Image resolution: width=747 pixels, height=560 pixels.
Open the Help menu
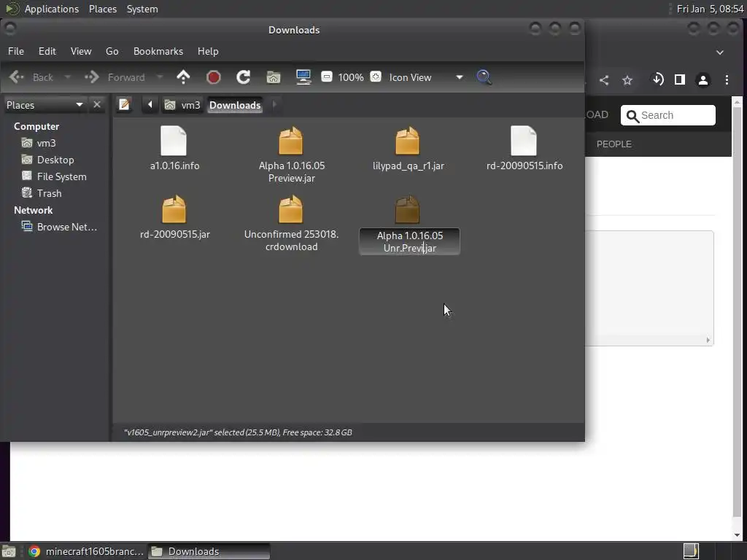(x=208, y=52)
